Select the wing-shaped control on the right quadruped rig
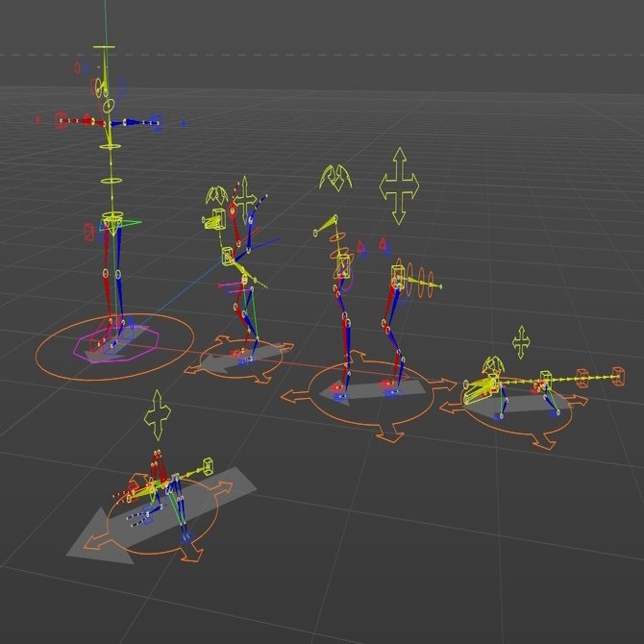The height and width of the screenshot is (644, 644). (493, 365)
